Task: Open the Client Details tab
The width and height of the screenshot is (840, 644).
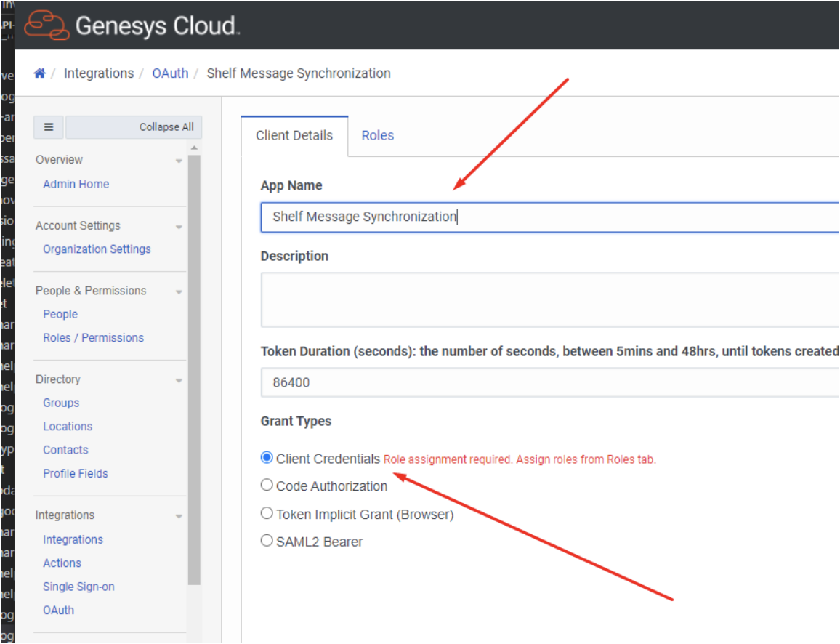Action: (294, 135)
